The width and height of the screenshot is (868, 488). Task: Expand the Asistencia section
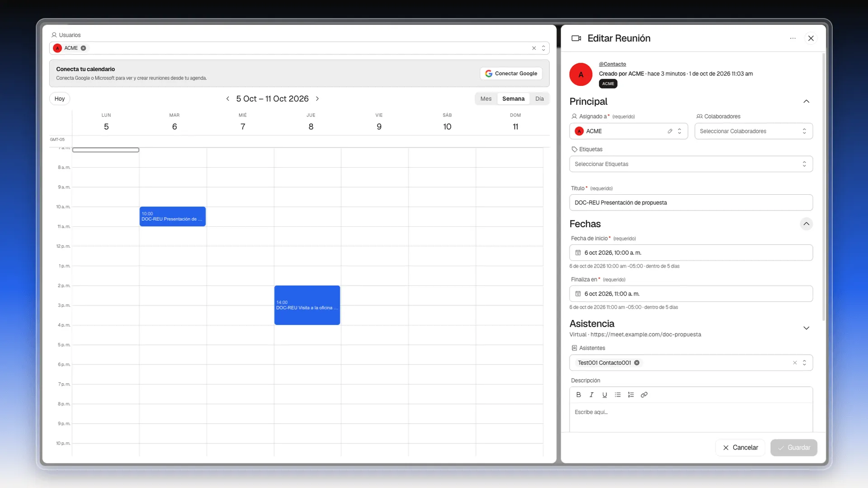tap(806, 328)
